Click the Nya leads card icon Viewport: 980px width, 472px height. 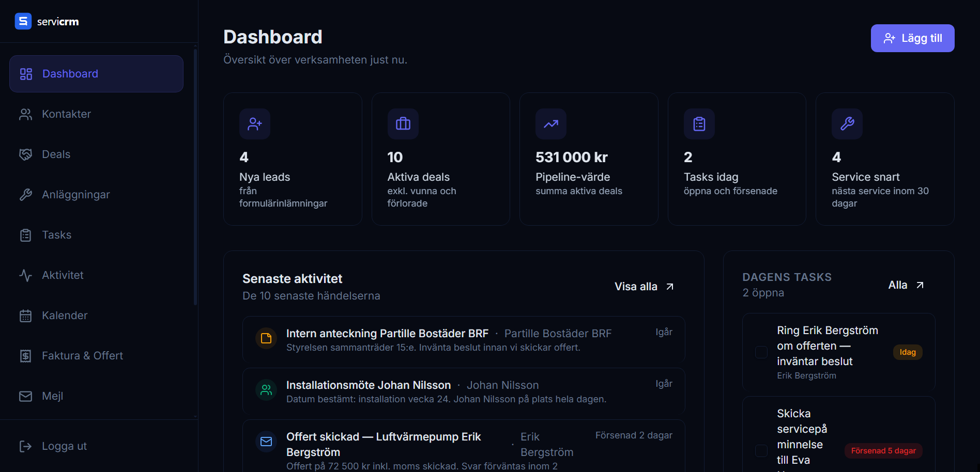(255, 124)
